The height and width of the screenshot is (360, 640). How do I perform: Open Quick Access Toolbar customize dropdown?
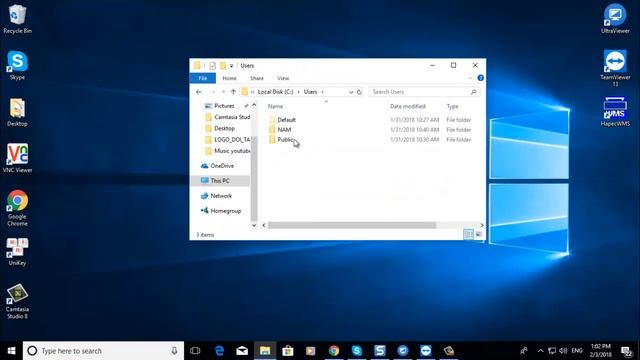(231, 65)
